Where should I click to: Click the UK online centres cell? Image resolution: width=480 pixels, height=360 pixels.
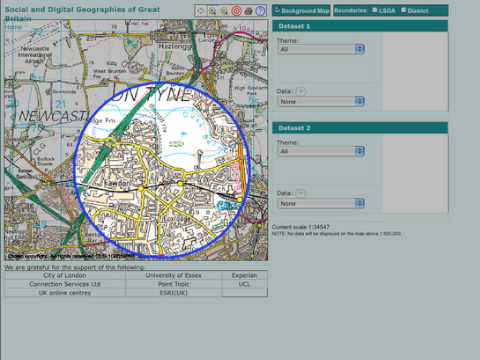click(65, 293)
